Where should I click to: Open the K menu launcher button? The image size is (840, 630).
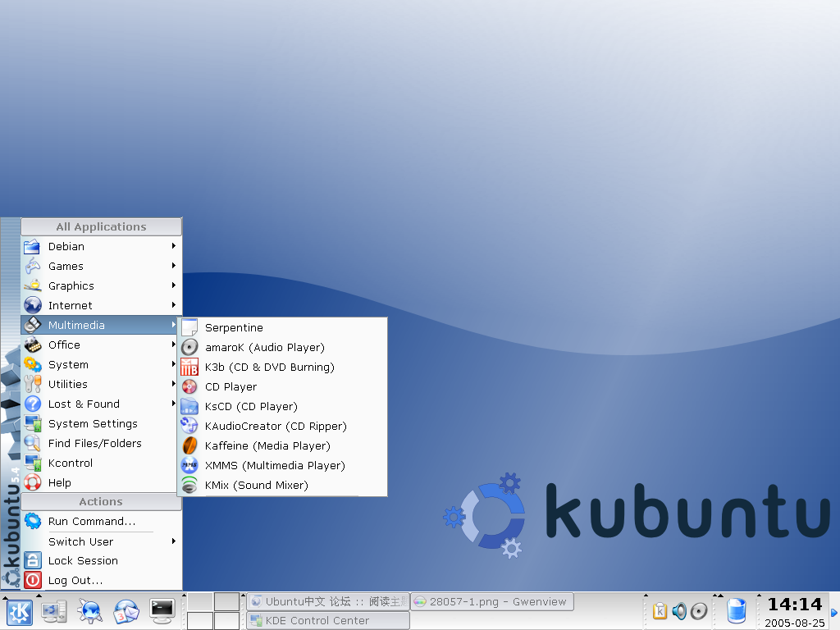20,612
